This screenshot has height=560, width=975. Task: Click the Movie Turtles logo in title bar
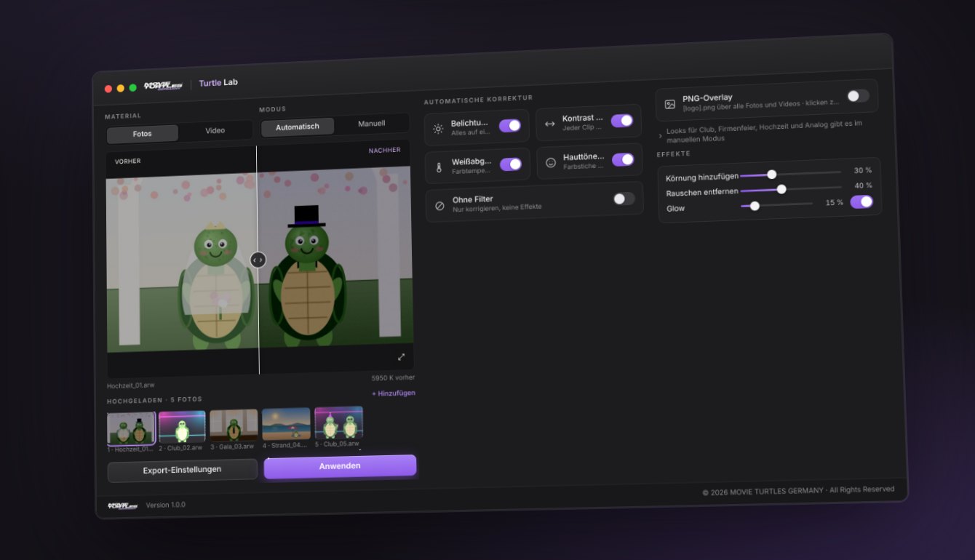pyautogui.click(x=162, y=85)
